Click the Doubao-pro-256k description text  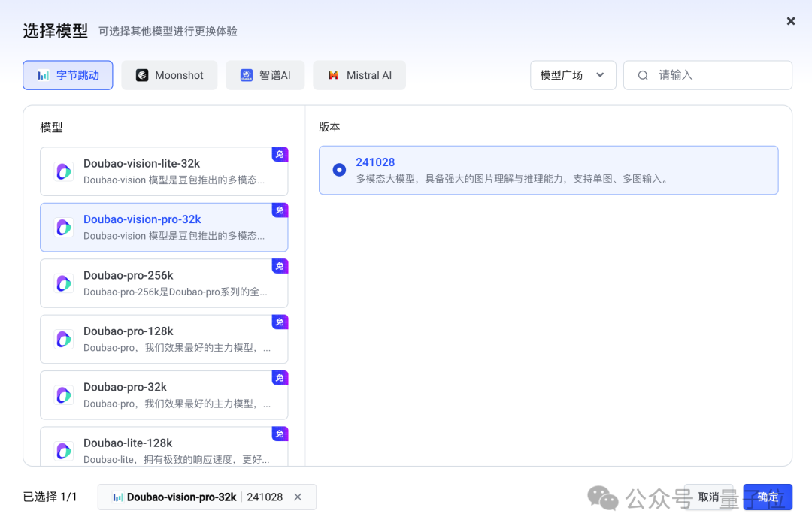click(x=175, y=292)
